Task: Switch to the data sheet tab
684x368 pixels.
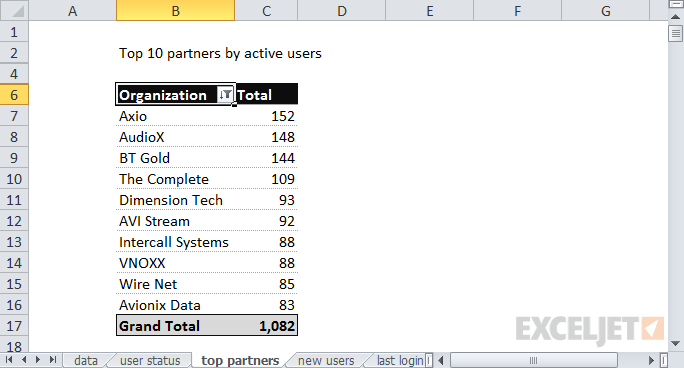Action: pos(86,361)
